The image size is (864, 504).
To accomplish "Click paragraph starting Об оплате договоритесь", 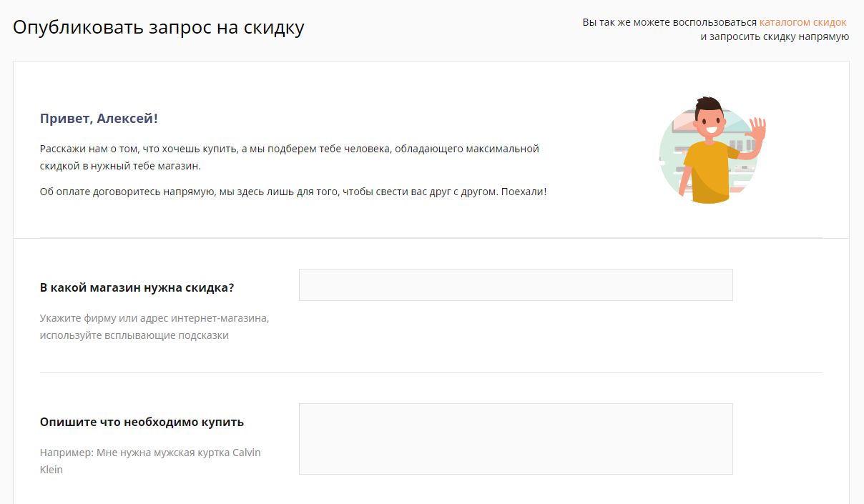I will (x=293, y=192).
